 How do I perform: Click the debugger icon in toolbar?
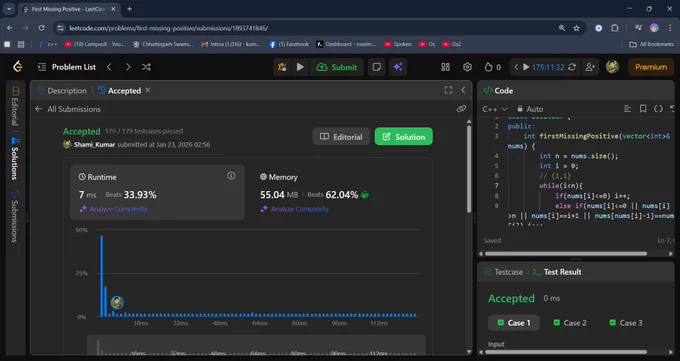[282, 67]
